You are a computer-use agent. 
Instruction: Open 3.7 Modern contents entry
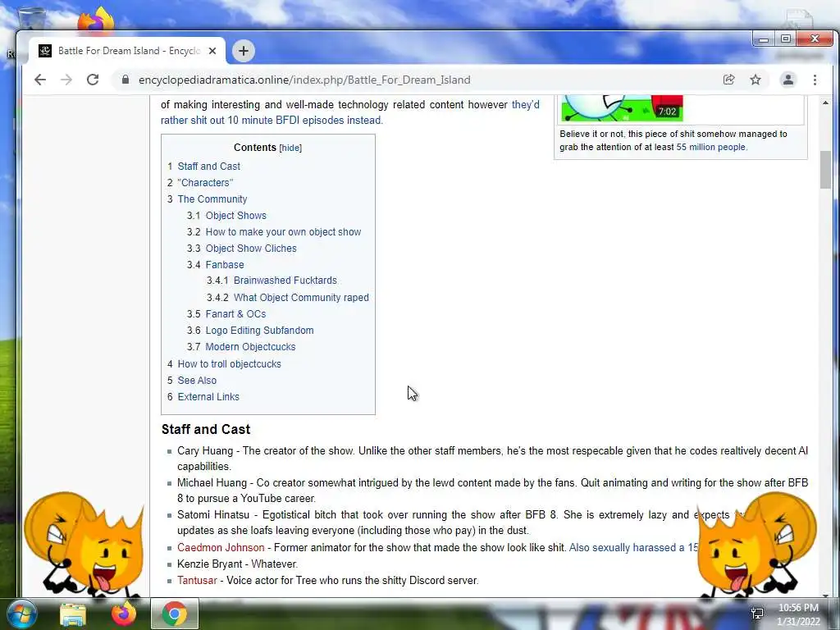[250, 347]
